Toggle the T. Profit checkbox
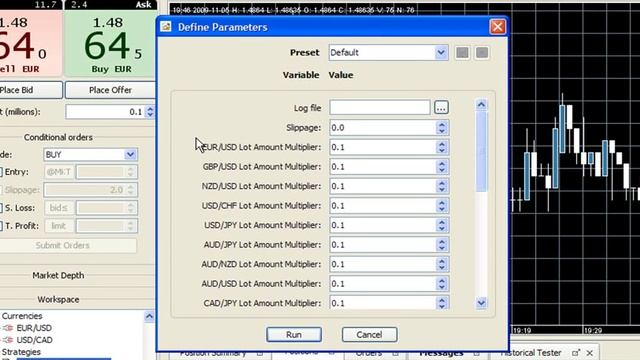 coord(1,226)
